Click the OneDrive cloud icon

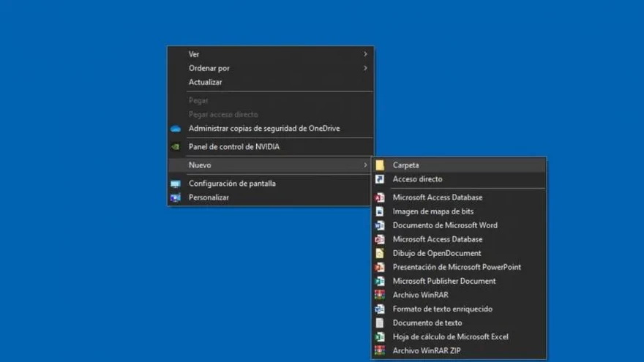[176, 129]
